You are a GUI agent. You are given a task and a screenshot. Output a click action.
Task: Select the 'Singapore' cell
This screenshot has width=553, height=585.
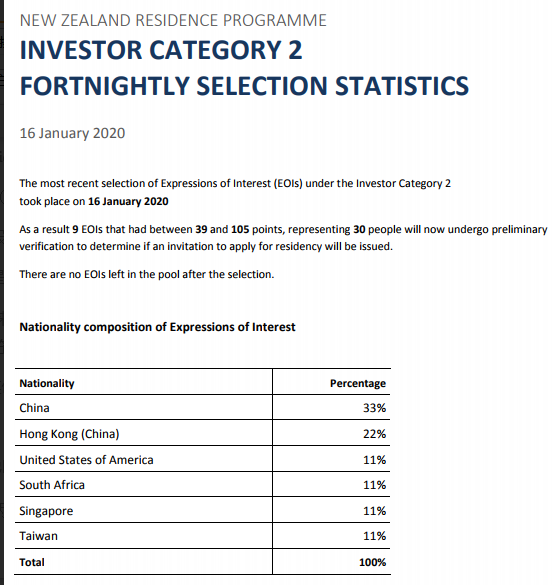[46, 511]
